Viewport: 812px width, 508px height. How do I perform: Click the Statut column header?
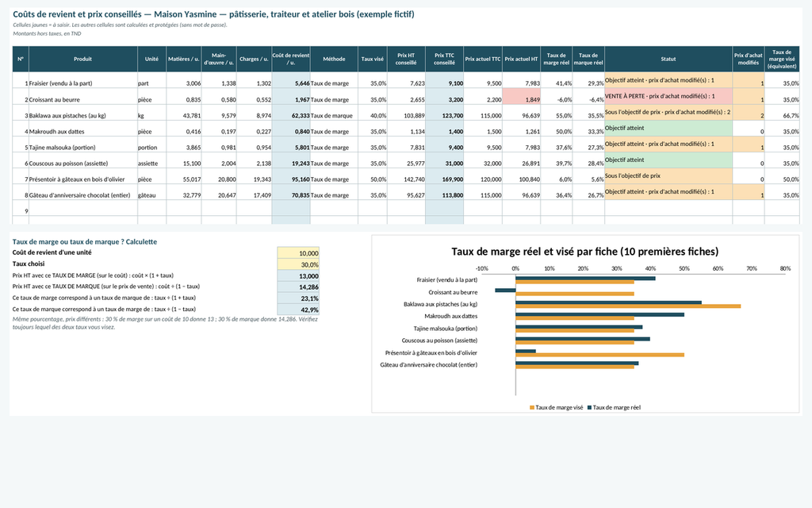pos(668,59)
